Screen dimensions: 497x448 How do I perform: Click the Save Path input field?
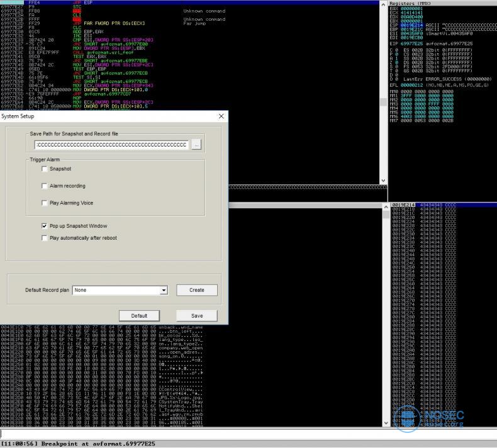(x=111, y=145)
